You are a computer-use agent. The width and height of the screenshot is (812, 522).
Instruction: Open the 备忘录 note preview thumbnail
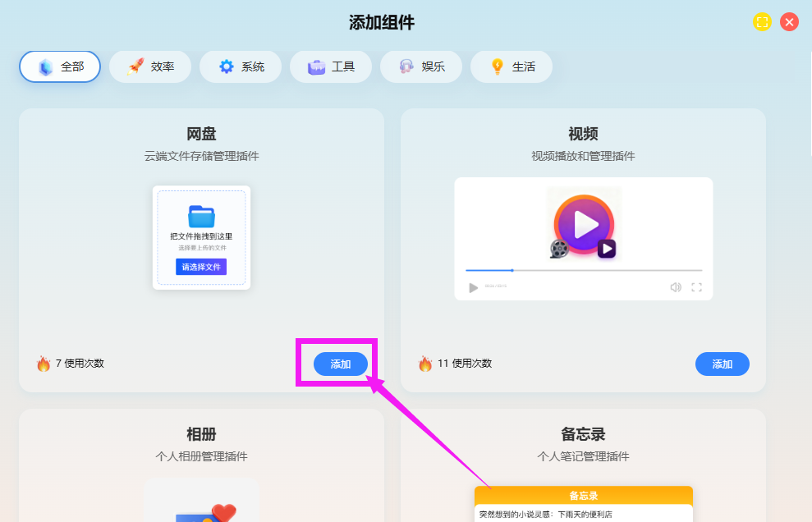coord(583,504)
